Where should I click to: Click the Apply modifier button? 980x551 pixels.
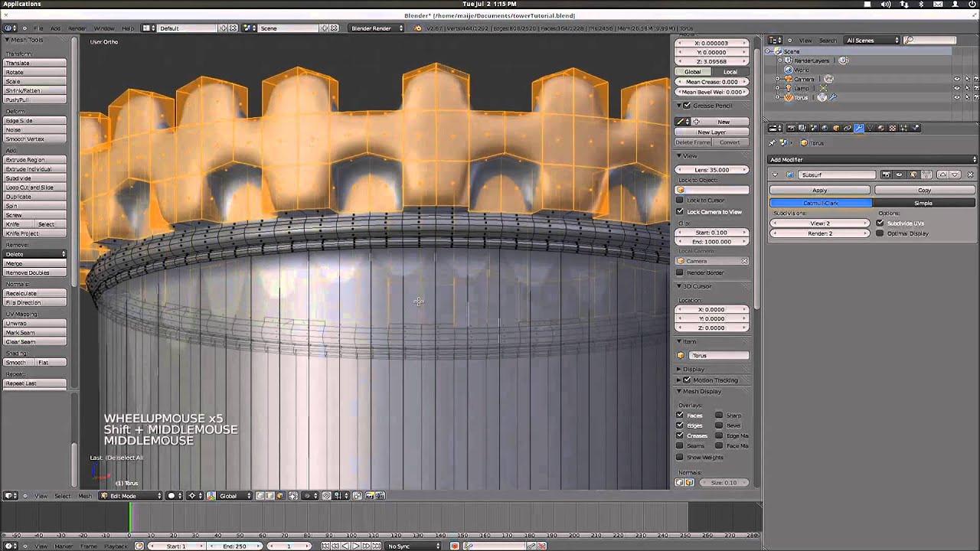click(820, 190)
